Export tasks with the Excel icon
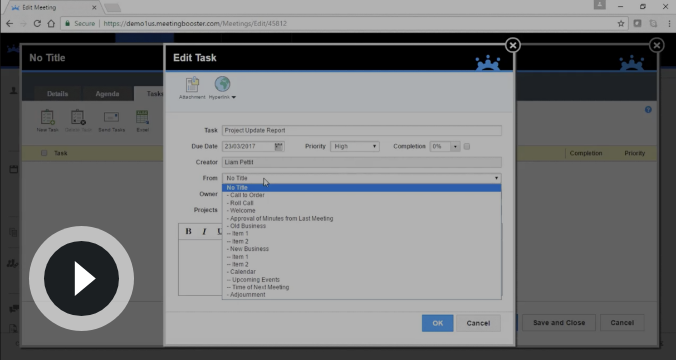The image size is (676, 360). (x=142, y=117)
